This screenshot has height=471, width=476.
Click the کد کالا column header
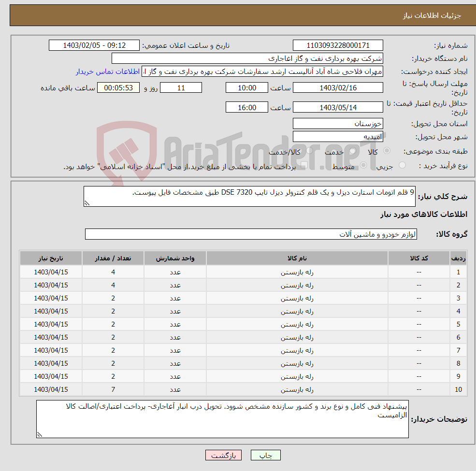(418, 258)
